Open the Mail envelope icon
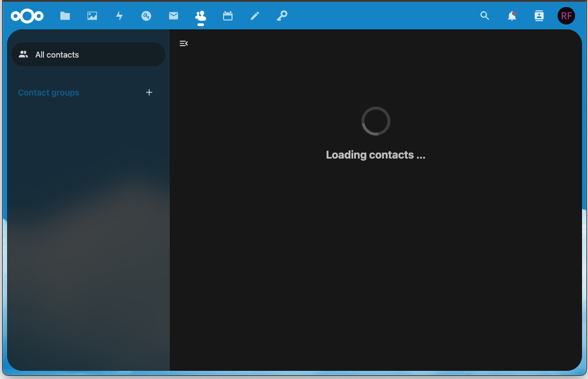588x379 pixels. [x=174, y=16]
